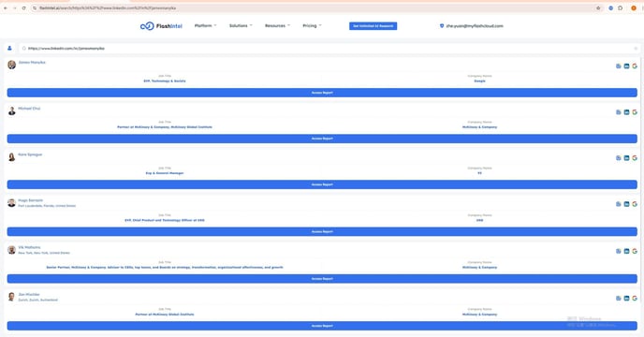The height and width of the screenshot is (337, 644).
Task: Open Michael Chui's name link
Action: (x=29, y=109)
